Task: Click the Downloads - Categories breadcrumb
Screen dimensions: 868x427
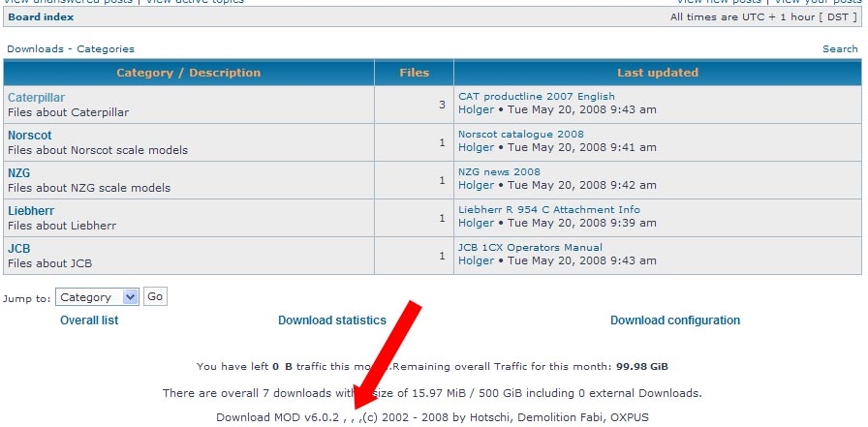Action: pyautogui.click(x=71, y=48)
